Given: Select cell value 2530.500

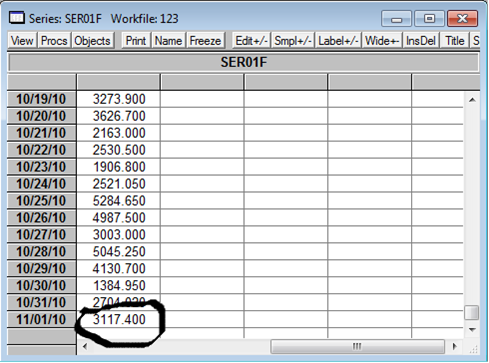Looking at the screenshot, I should pyautogui.click(x=119, y=150).
